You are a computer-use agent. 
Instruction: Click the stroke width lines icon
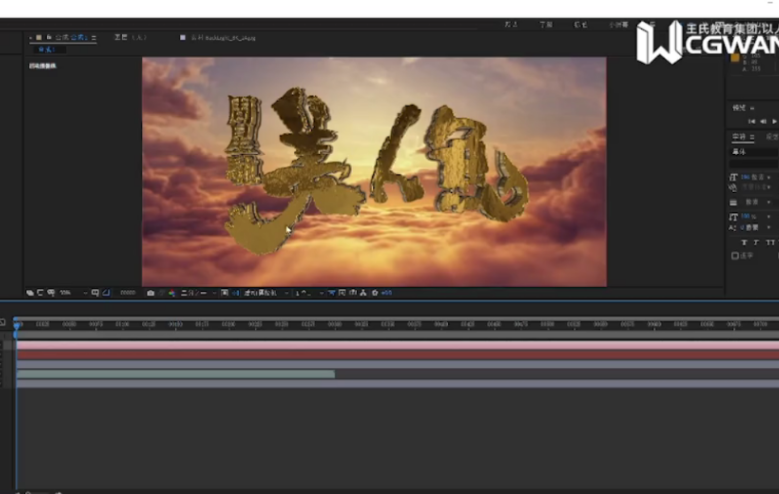click(x=733, y=202)
